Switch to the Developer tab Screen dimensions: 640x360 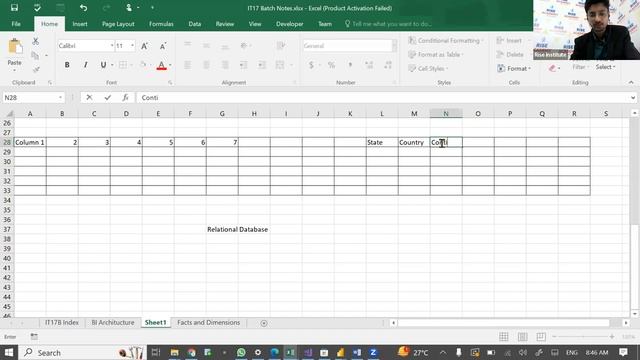point(289,24)
